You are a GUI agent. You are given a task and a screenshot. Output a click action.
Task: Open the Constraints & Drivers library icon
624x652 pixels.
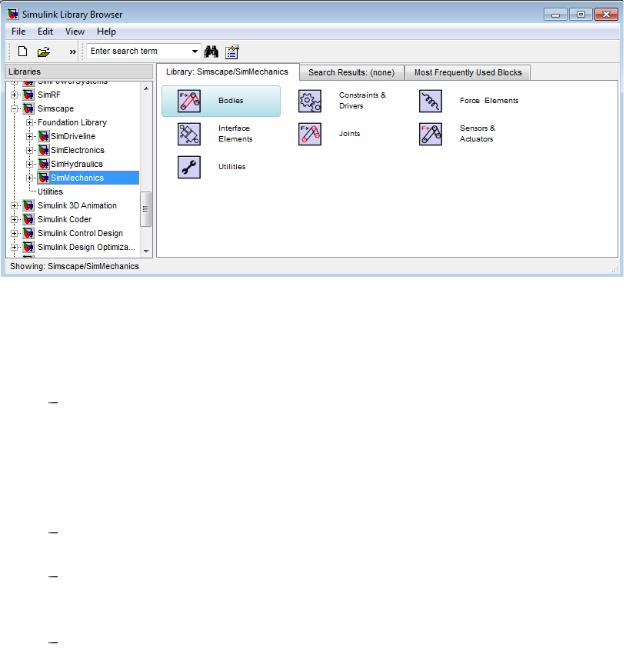(x=310, y=101)
